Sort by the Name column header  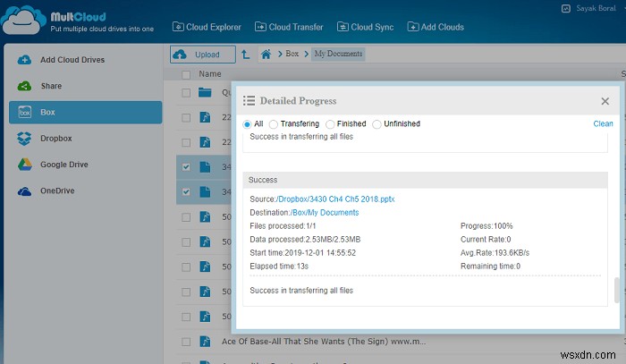210,74
